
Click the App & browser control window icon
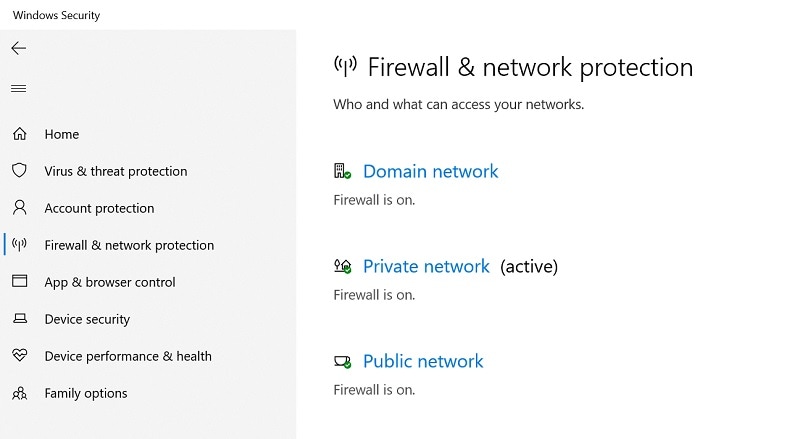(x=19, y=282)
